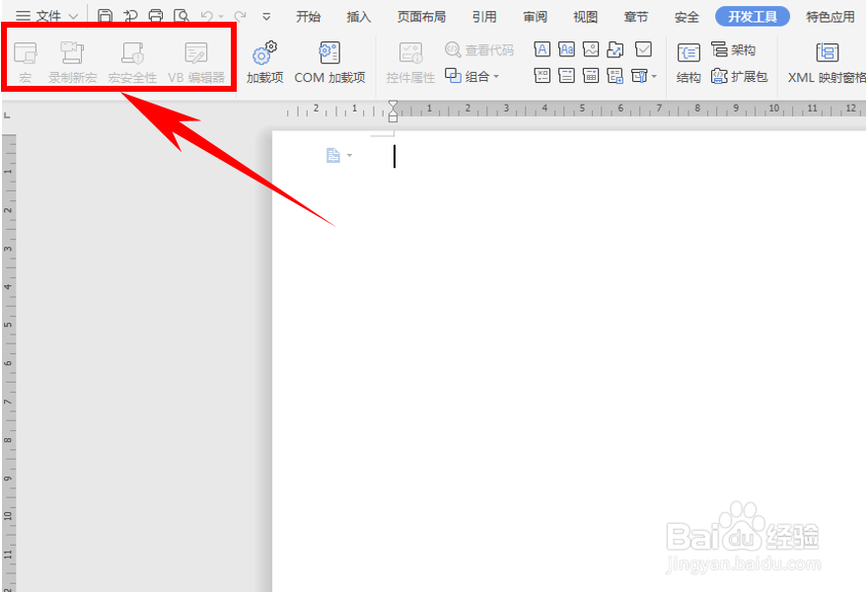Insert check box content control
This screenshot has height=594, width=868.
click(643, 49)
